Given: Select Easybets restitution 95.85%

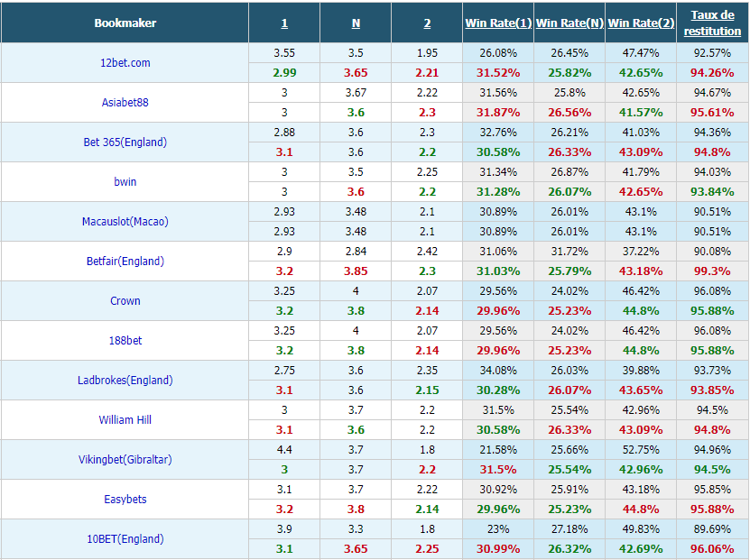Looking at the screenshot, I should [712, 490].
